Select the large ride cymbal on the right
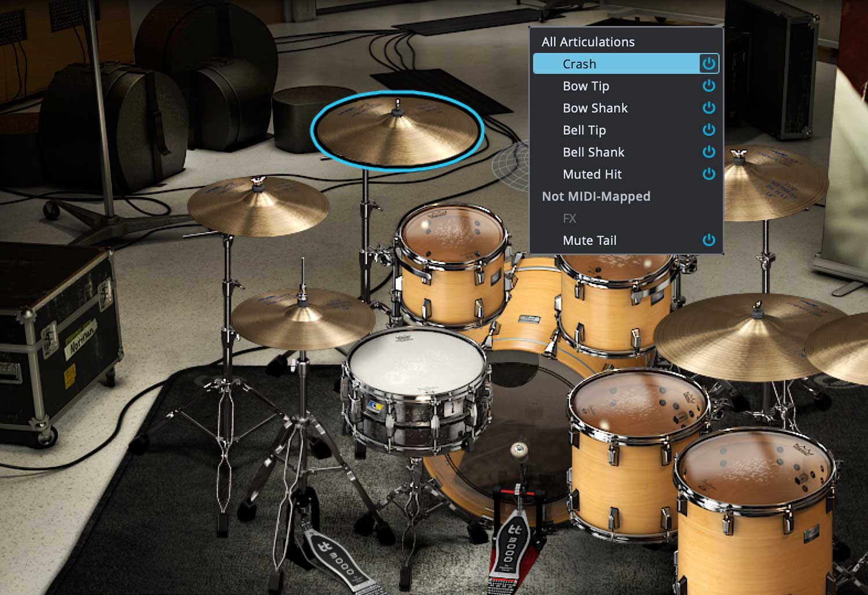The image size is (868, 595). (x=746, y=335)
